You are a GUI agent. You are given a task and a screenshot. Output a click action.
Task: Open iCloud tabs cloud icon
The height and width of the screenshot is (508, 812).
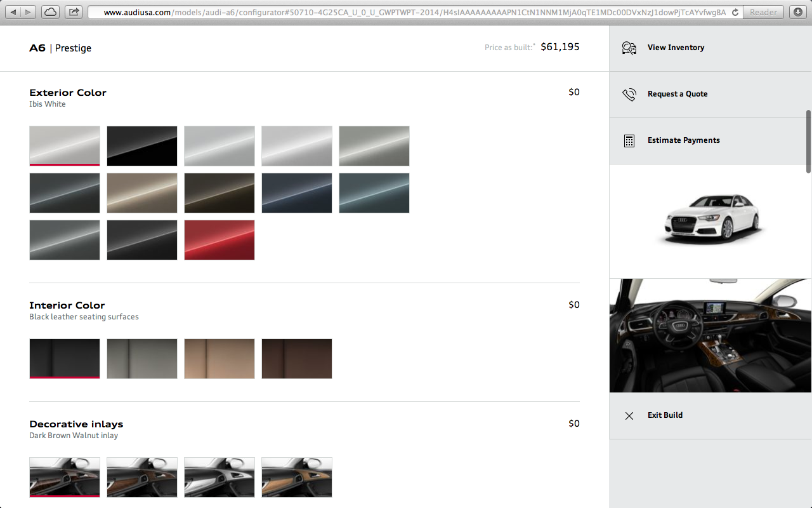(51, 11)
